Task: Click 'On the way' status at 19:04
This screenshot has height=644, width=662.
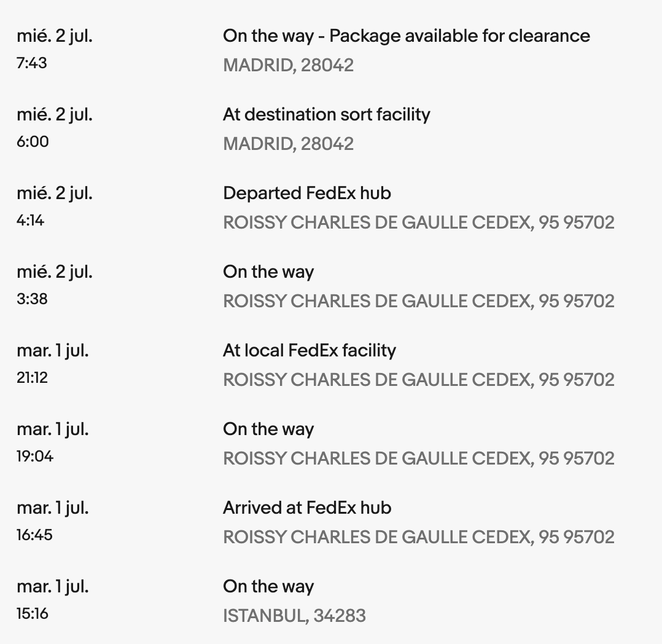Action: (x=268, y=430)
